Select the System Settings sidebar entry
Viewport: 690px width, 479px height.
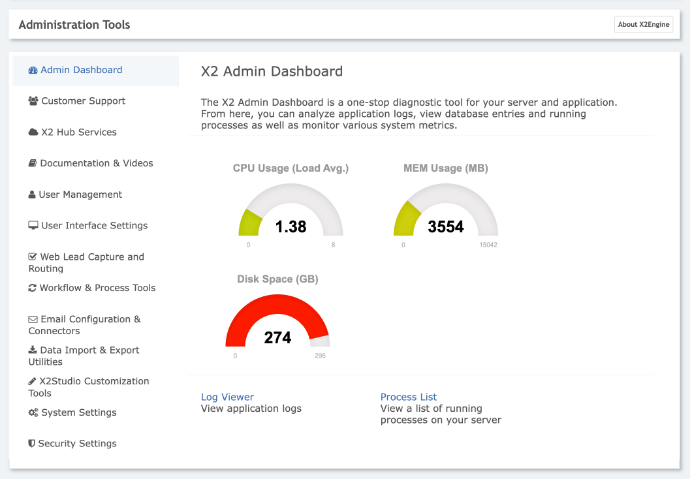[78, 413]
